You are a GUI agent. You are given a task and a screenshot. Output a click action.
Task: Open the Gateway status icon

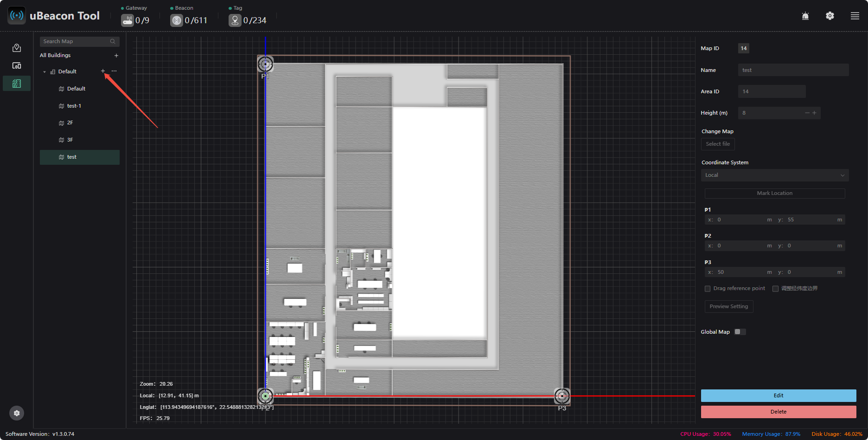(x=127, y=20)
